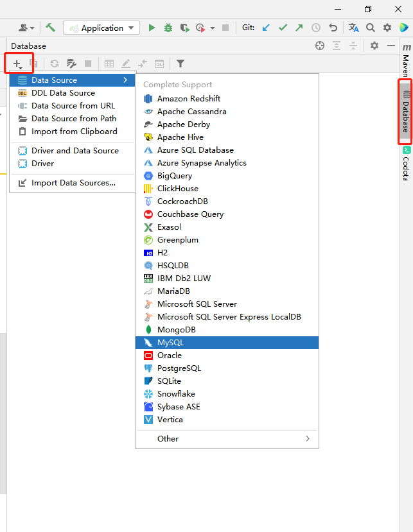This screenshot has height=532, width=413.
Task: Select the Driver menu entry
Action: 72,164
